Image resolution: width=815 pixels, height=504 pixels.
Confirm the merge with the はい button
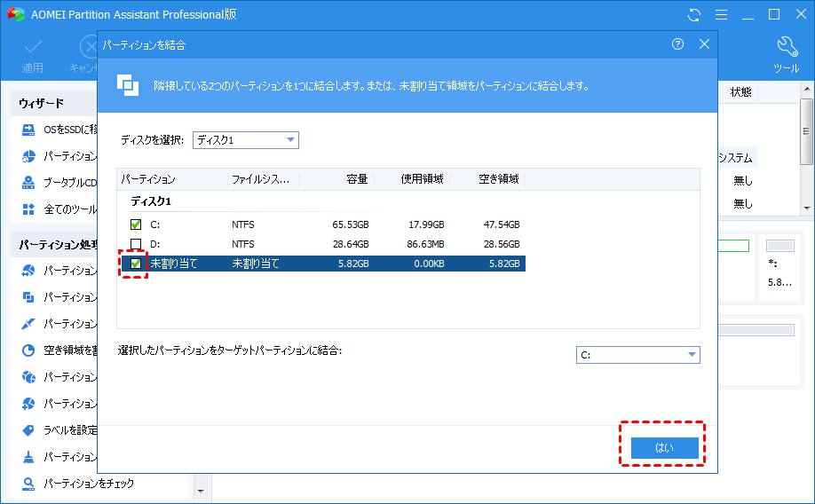tap(664, 448)
